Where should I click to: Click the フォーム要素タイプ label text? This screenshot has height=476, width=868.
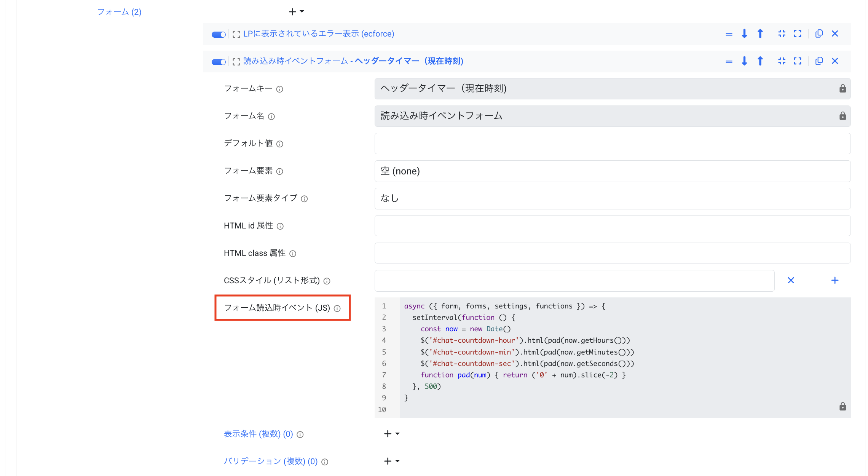260,198
